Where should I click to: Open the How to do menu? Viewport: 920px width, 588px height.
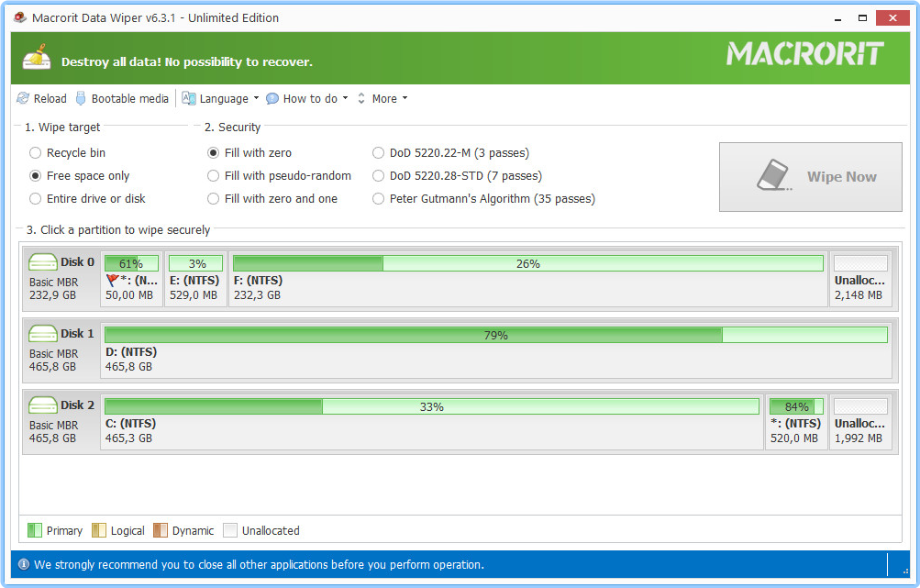(x=307, y=98)
